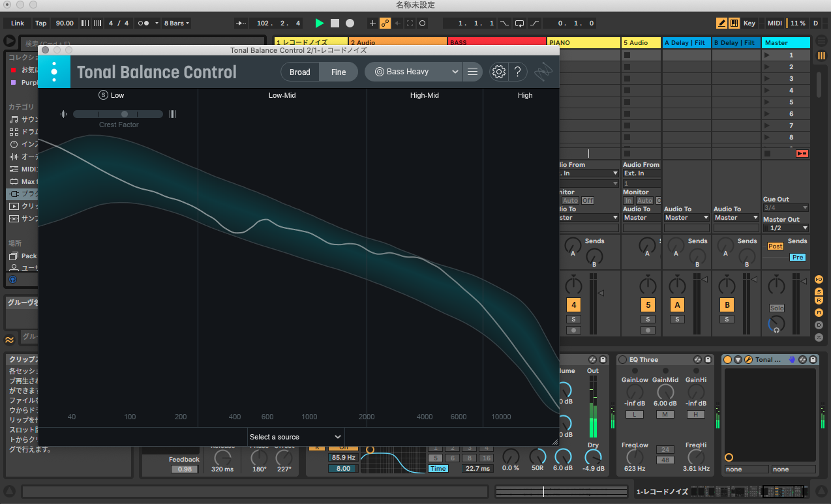
Task: Click the hand hot-swap icon on Tonal device
Action: point(792,360)
